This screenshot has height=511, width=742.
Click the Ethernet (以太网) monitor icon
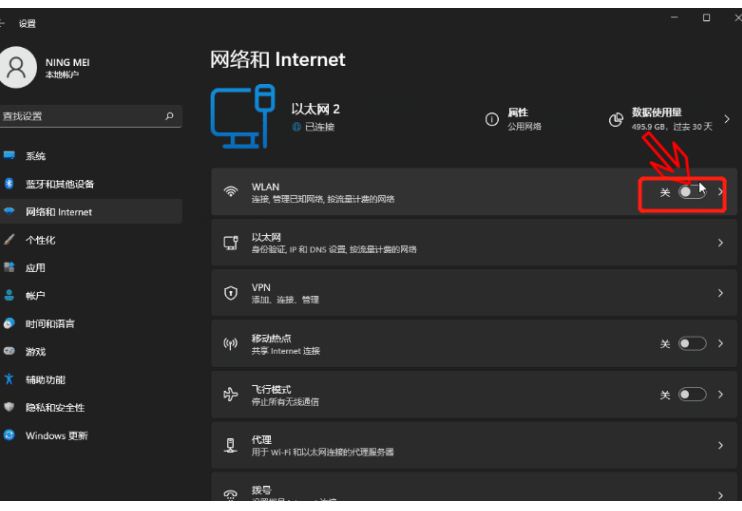[x=231, y=242]
